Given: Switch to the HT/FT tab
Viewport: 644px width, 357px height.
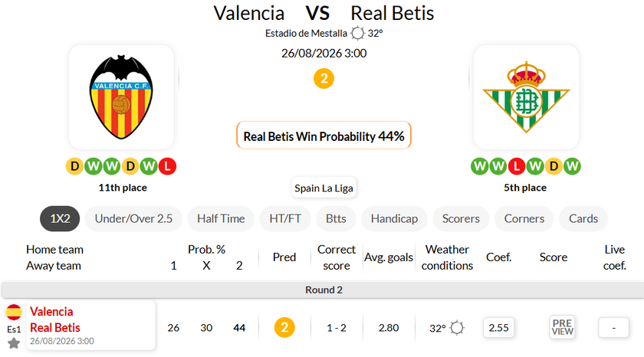Looking at the screenshot, I should 285,218.
